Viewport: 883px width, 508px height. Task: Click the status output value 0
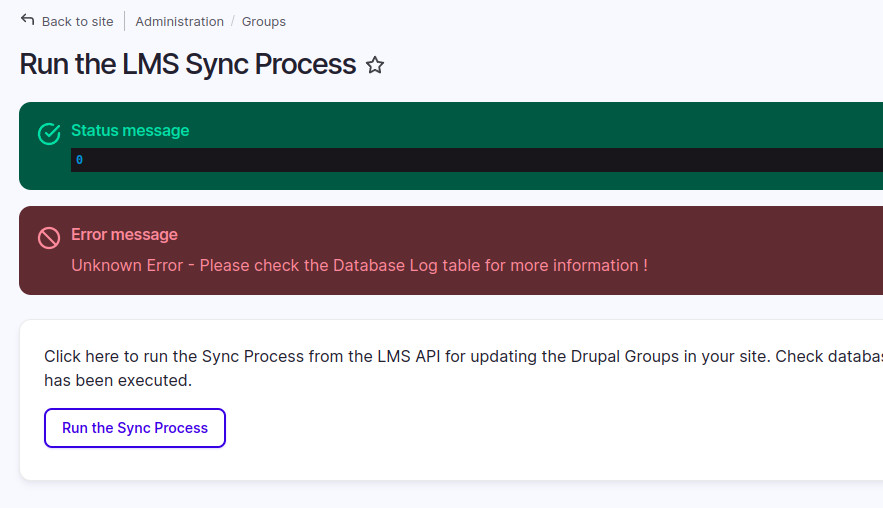79,160
